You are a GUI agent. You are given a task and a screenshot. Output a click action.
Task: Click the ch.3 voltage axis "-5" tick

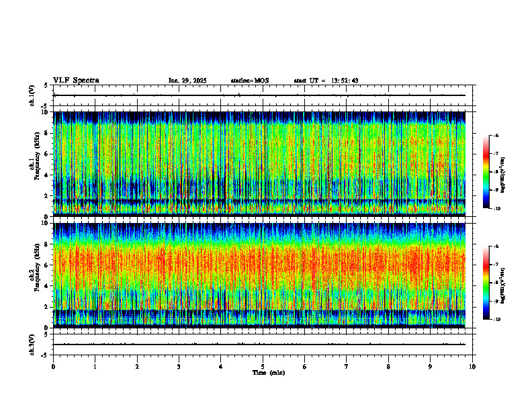point(45,355)
